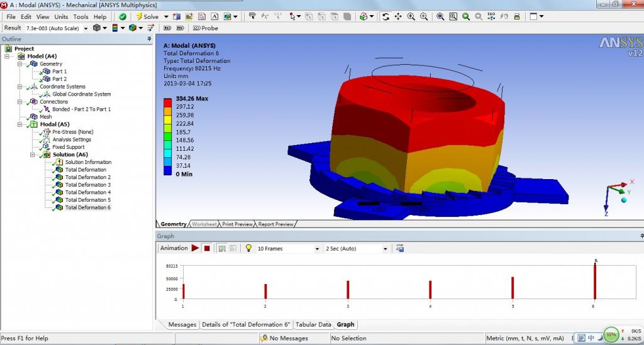Switch to the Report Preview tab
The width and height of the screenshot is (644, 345).
tap(275, 224)
